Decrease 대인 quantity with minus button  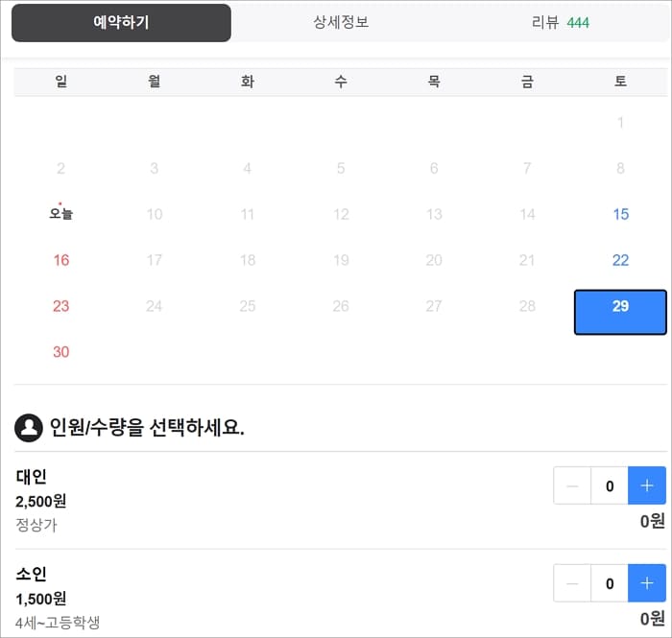coord(573,486)
